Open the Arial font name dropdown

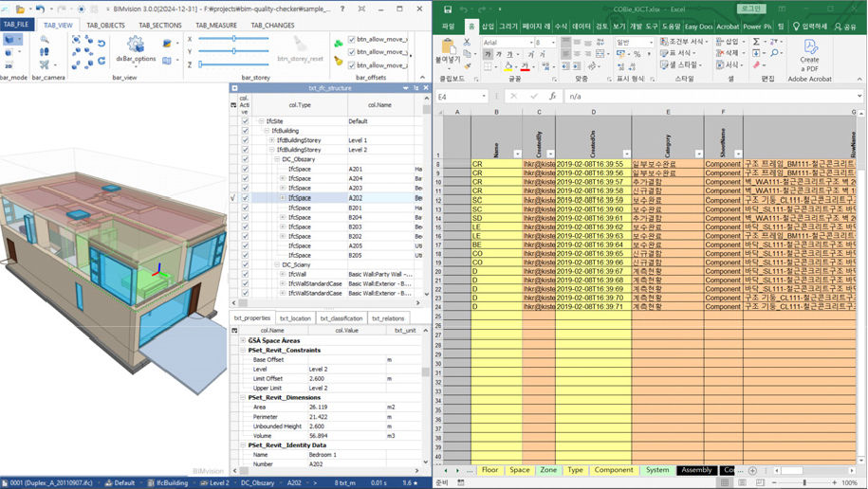(529, 42)
